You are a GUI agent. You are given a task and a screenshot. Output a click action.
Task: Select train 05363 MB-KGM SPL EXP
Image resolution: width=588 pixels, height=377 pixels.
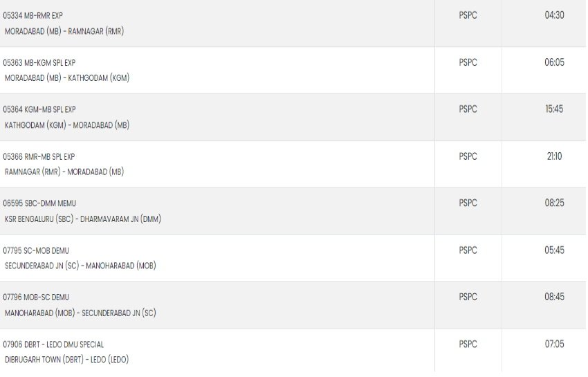[x=39, y=63]
